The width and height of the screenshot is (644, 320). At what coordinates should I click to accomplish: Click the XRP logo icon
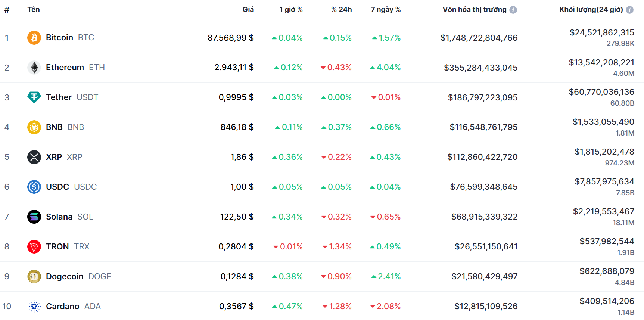(x=34, y=157)
